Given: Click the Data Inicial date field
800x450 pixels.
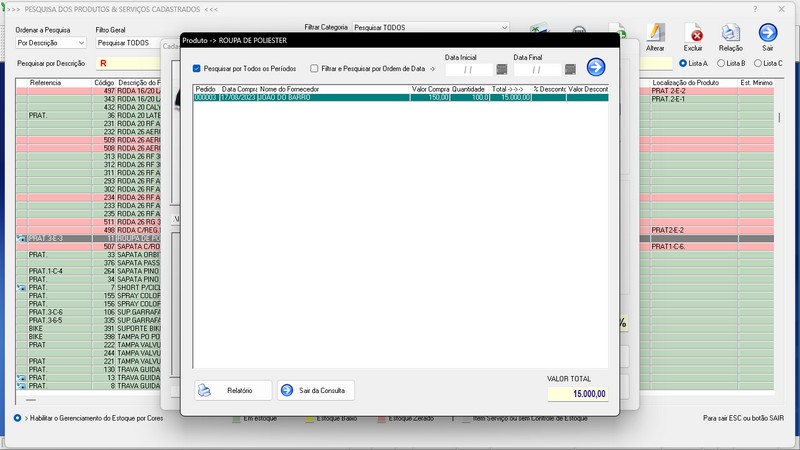Looking at the screenshot, I should tap(469, 69).
